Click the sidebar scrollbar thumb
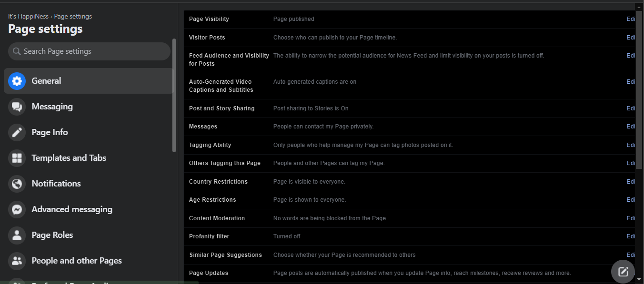Viewport: 644px width, 284px height. (x=174, y=95)
